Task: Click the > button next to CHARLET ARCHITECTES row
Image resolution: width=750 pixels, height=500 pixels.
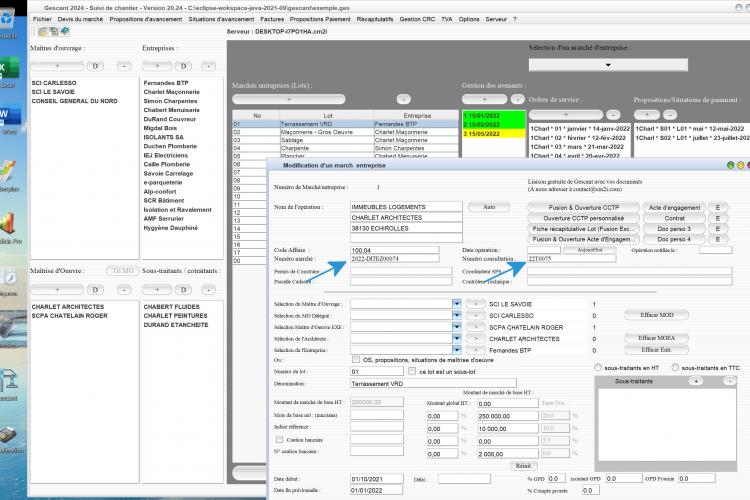Action: [x=475, y=338]
